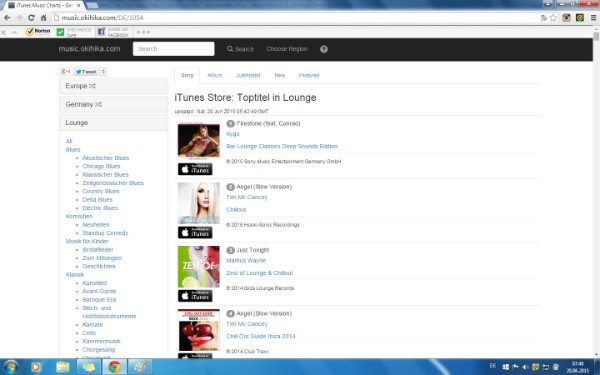Screen dimensions: 600x375
Task: Bookmark page with the star icon
Action: [x=553, y=18]
